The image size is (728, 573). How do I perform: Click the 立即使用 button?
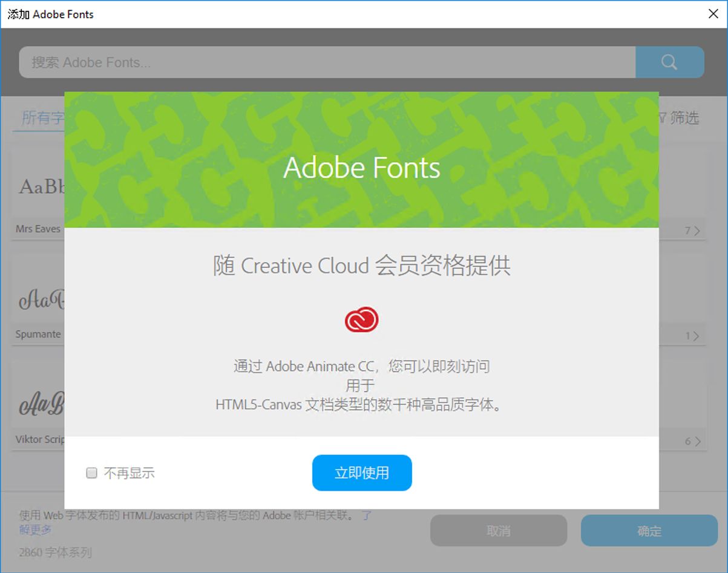point(361,473)
